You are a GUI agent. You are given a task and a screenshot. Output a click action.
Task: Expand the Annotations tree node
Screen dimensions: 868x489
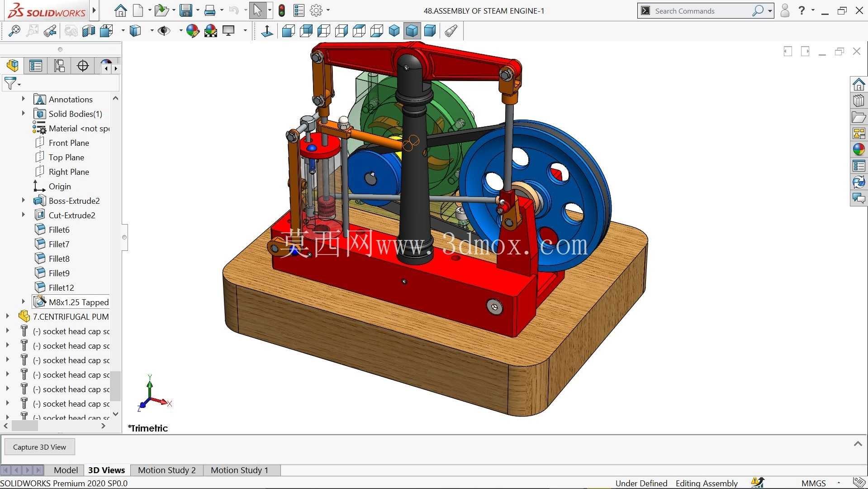24,99
